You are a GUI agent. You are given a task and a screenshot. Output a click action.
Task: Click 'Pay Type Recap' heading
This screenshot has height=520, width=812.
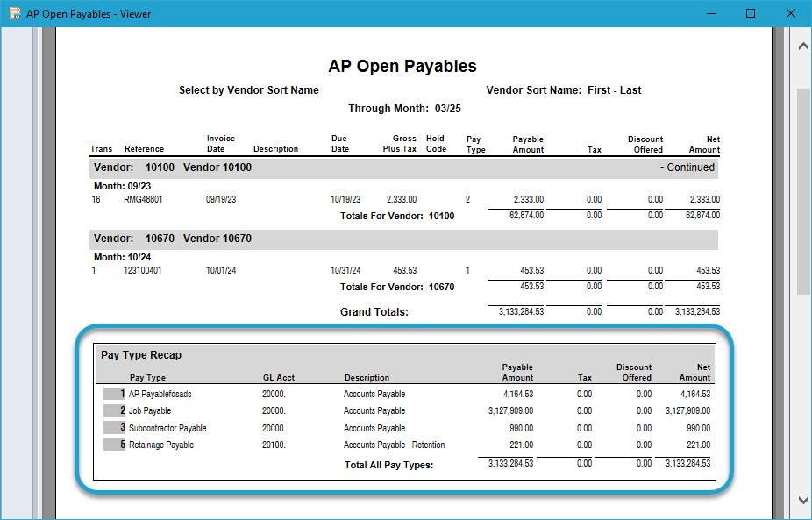tap(141, 355)
